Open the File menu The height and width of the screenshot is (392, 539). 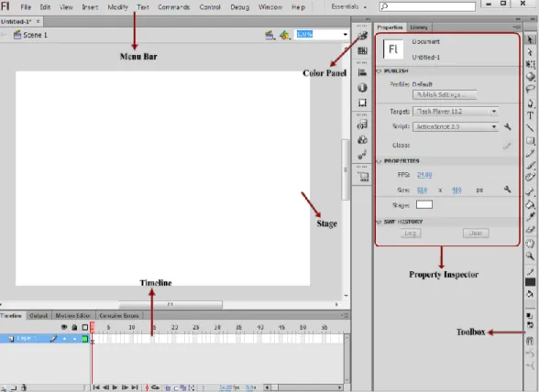click(26, 7)
